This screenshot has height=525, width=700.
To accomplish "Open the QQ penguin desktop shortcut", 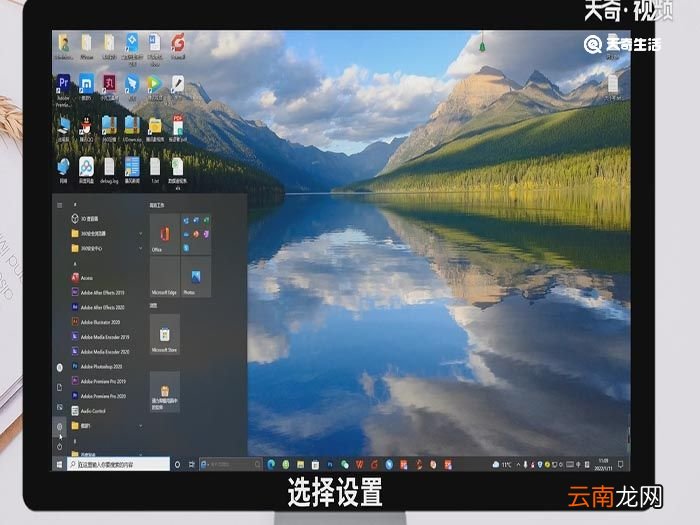I will tap(86, 129).
